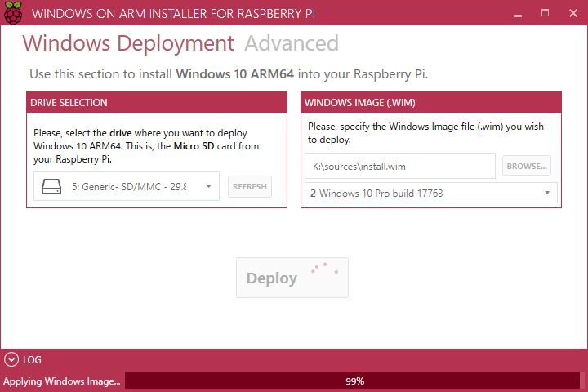Open the Windows Deployment tab
Viewport: 588px width, 392px height.
tap(128, 43)
